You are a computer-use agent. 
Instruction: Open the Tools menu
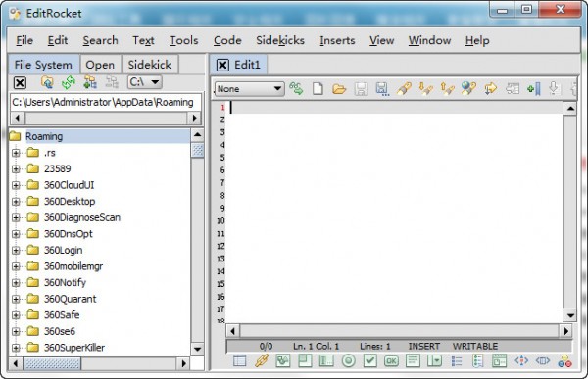184,40
